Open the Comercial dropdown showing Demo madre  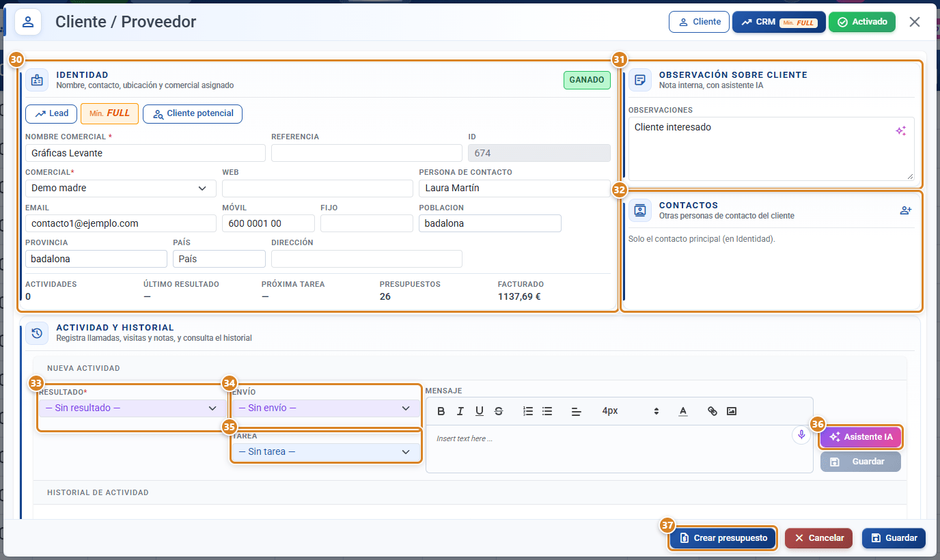click(x=121, y=188)
